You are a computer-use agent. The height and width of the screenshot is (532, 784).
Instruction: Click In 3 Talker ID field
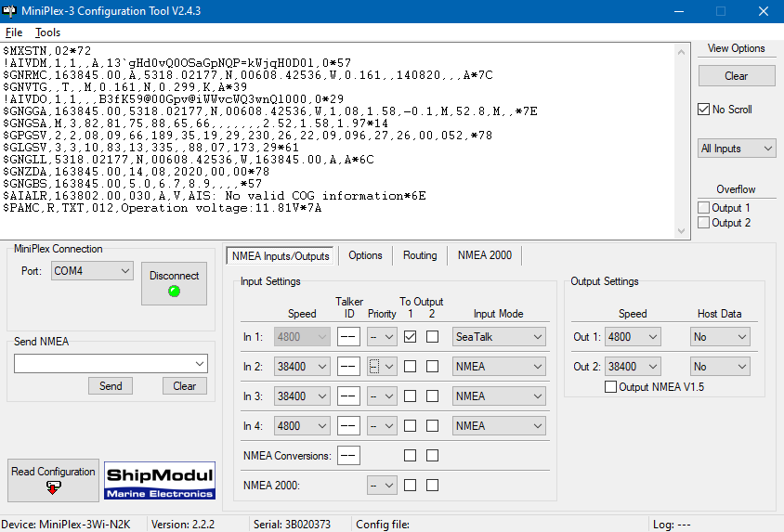[x=348, y=396]
